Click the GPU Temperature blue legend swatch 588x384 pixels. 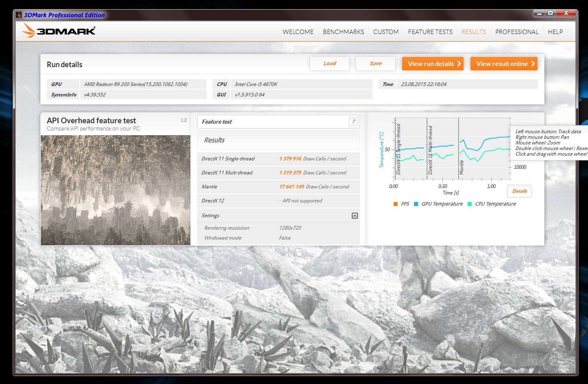(416, 204)
